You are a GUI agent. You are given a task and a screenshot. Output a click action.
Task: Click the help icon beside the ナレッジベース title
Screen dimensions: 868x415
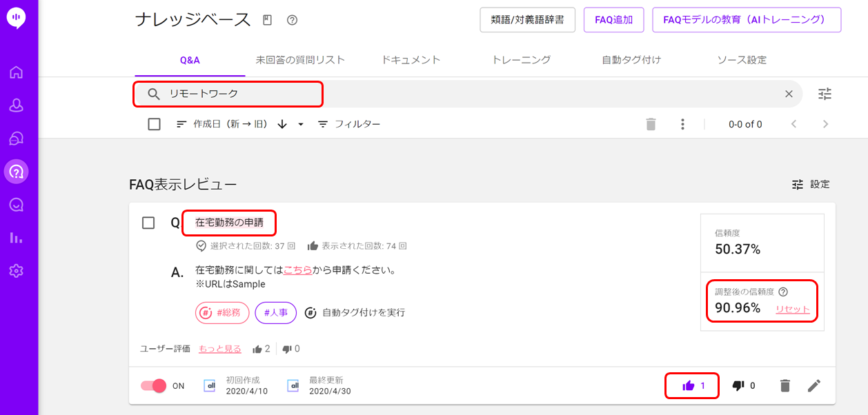pos(292,20)
